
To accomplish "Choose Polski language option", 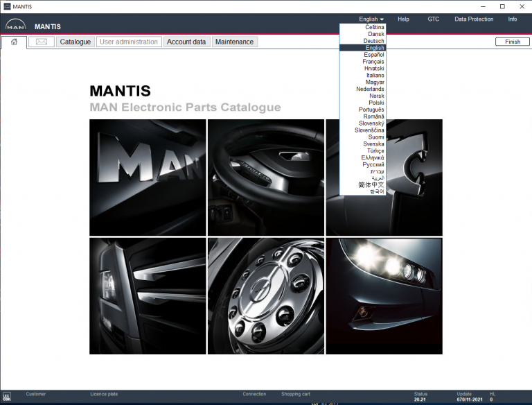I will (x=363, y=103).
